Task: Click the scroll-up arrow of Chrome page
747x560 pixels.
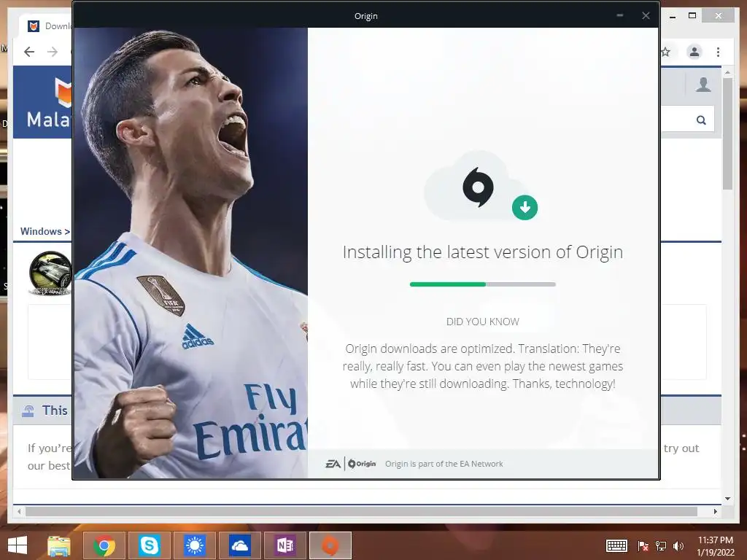Action: [x=727, y=72]
